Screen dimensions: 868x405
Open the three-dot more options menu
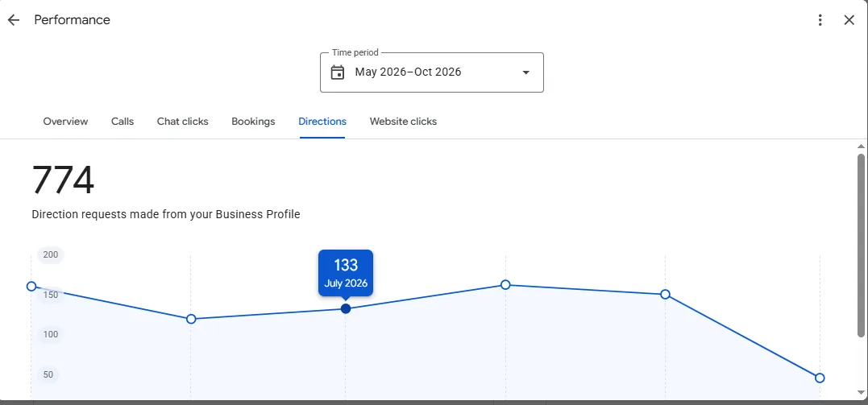[820, 20]
